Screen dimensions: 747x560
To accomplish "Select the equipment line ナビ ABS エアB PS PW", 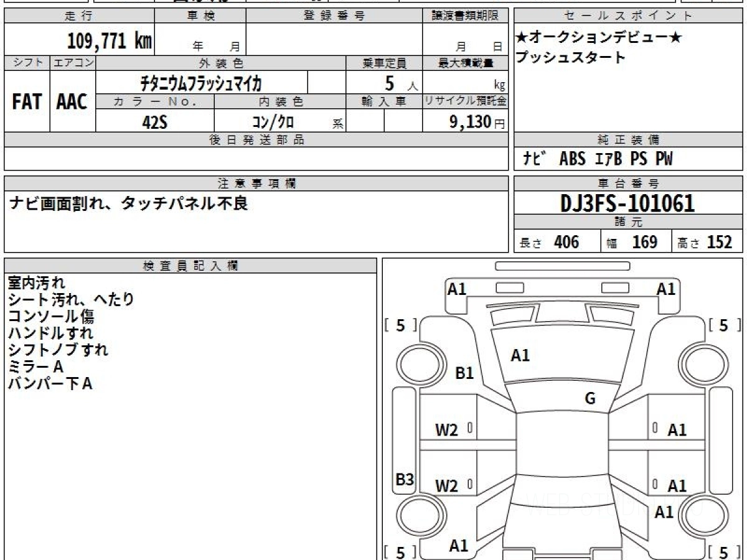I will (x=598, y=159).
